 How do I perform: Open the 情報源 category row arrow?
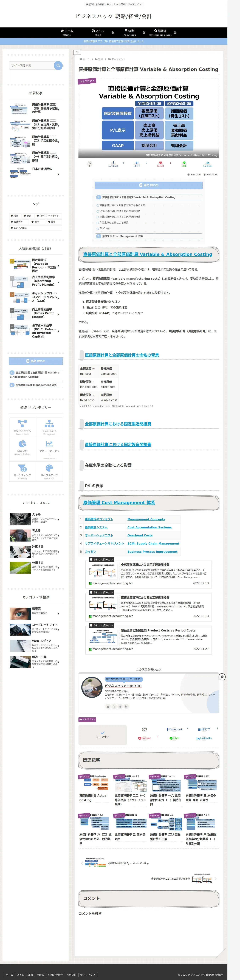click(x=58, y=613)
